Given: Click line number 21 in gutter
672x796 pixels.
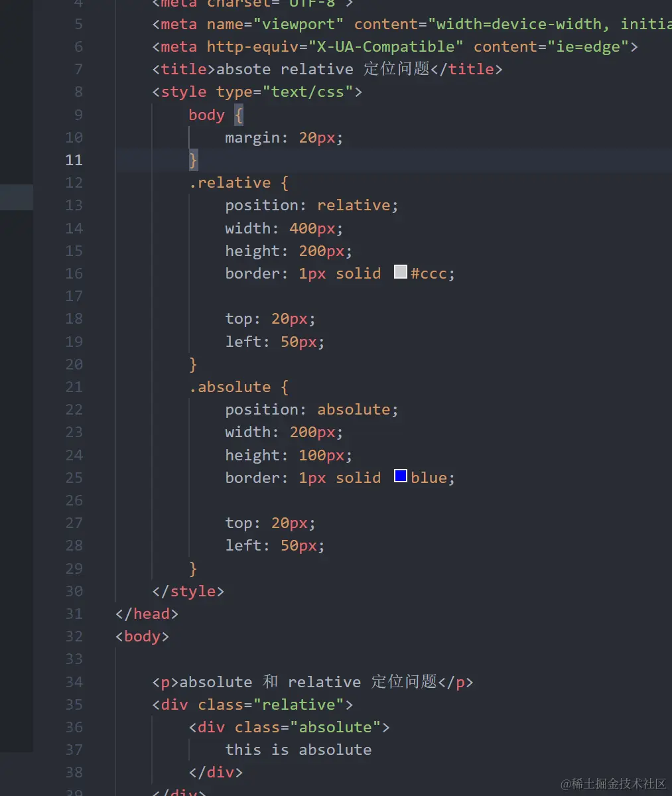Looking at the screenshot, I should (x=74, y=387).
